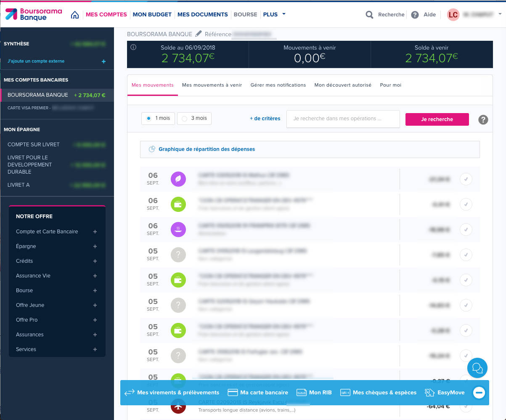Screen dimensions: 506x420
Task: Tick the checkmark on the purple leaf transaction
Action: (x=466, y=179)
